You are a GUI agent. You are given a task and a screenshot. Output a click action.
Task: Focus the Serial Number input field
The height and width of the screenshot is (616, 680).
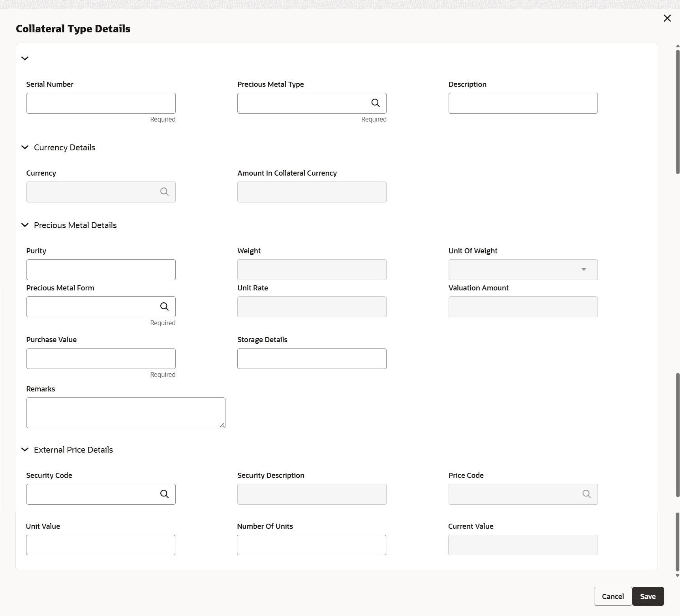[x=101, y=103]
